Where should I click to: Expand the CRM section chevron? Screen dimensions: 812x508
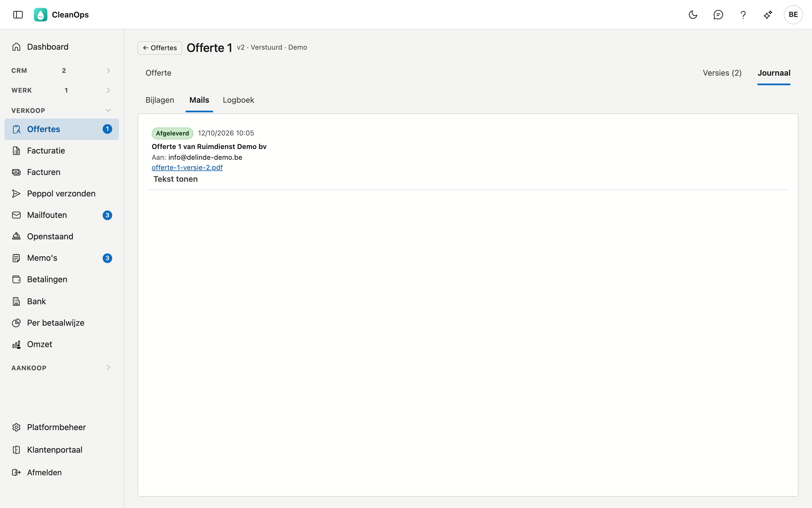108,71
